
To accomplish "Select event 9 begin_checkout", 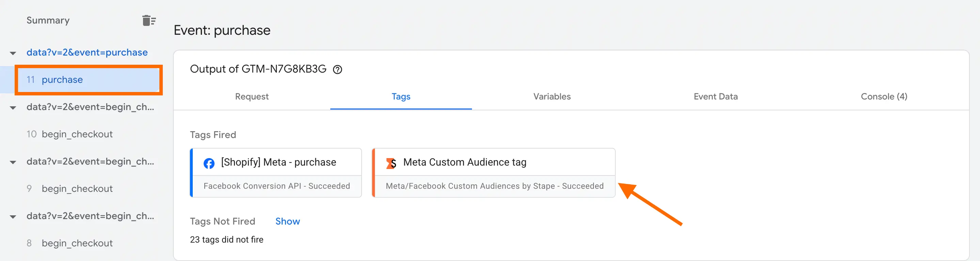I will point(77,189).
